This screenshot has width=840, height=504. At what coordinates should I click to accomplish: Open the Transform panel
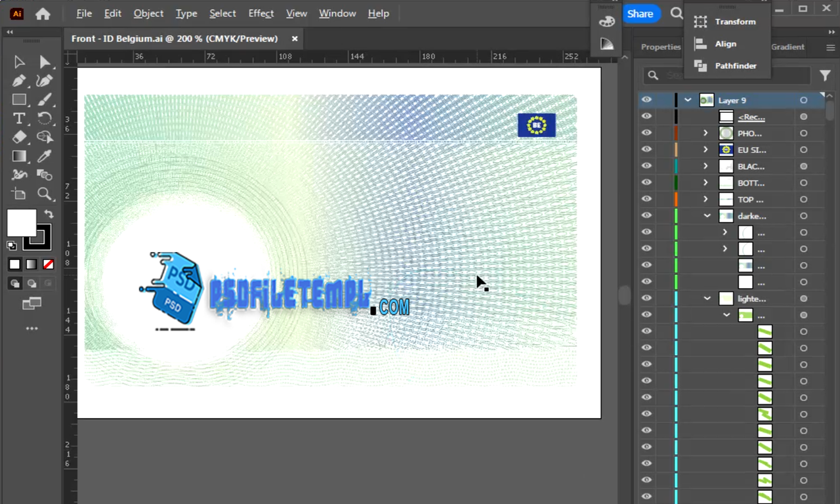726,22
